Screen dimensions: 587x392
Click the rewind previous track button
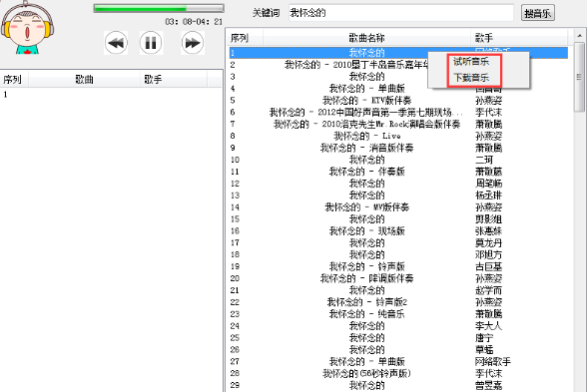pyautogui.click(x=116, y=43)
